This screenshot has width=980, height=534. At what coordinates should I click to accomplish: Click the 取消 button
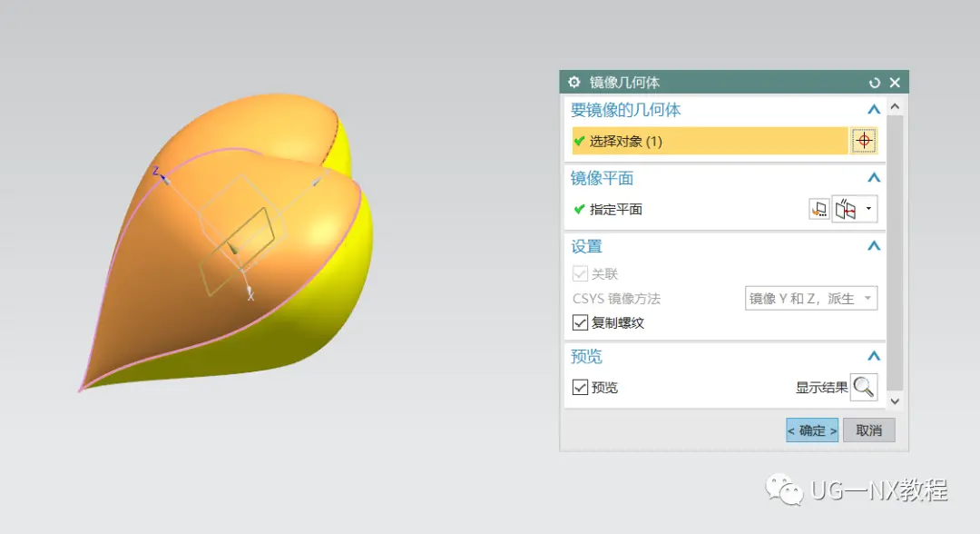click(868, 430)
